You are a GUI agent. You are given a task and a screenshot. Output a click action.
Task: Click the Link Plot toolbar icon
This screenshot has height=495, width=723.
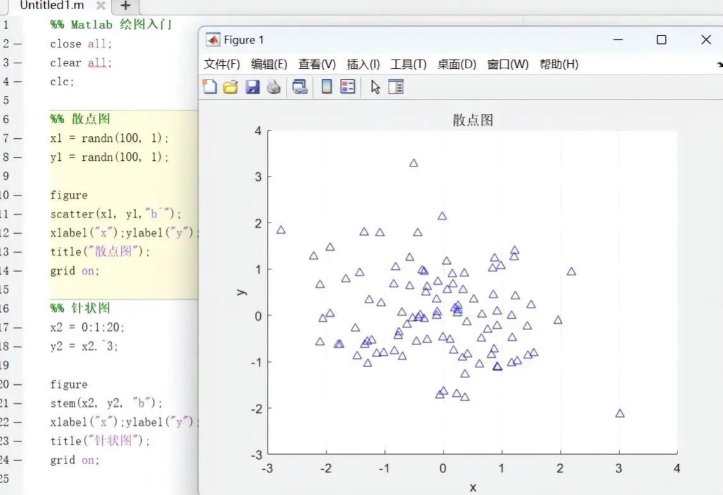(x=300, y=87)
